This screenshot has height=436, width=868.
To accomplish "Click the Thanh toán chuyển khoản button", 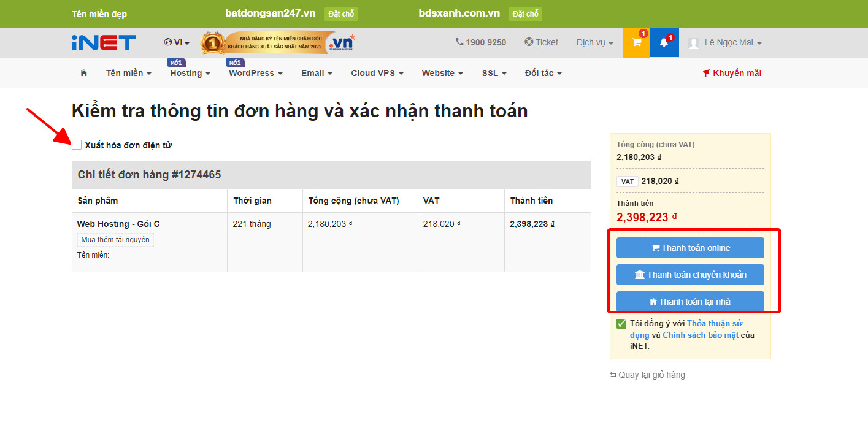I will point(690,275).
